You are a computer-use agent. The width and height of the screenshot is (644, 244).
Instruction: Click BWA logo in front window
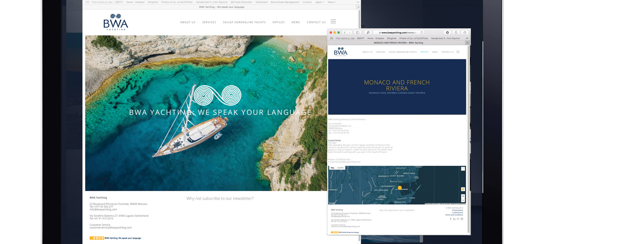click(x=341, y=52)
